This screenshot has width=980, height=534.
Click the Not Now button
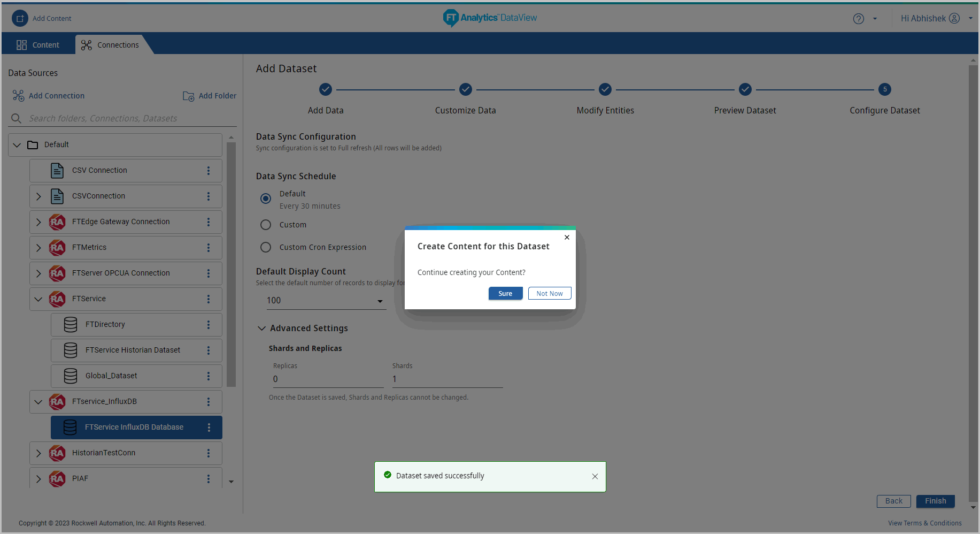click(549, 293)
